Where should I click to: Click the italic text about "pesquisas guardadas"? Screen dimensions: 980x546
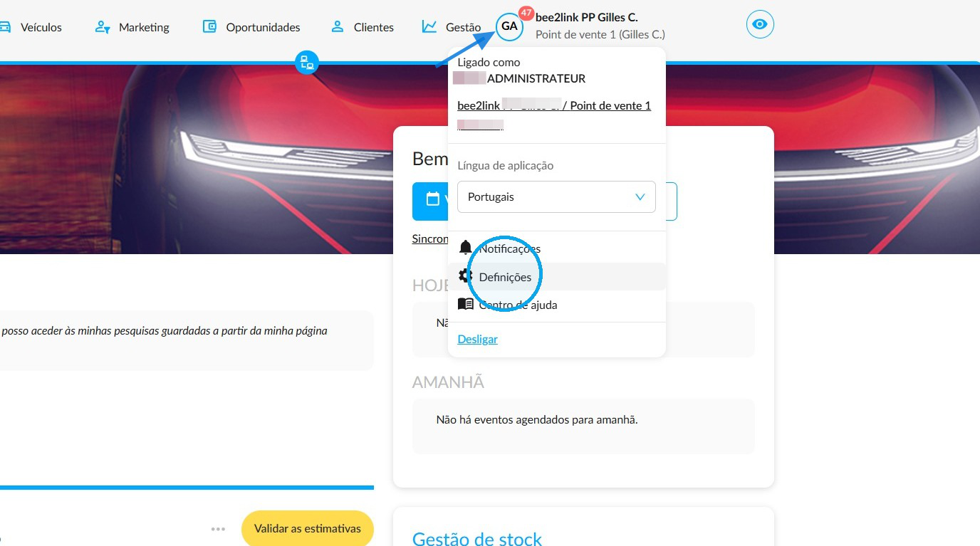165,330
